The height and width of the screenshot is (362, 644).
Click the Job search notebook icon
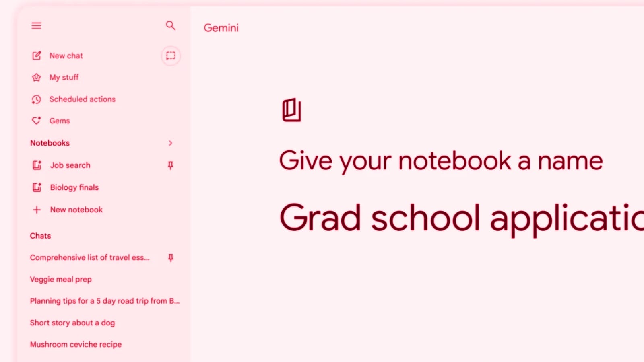point(37,165)
